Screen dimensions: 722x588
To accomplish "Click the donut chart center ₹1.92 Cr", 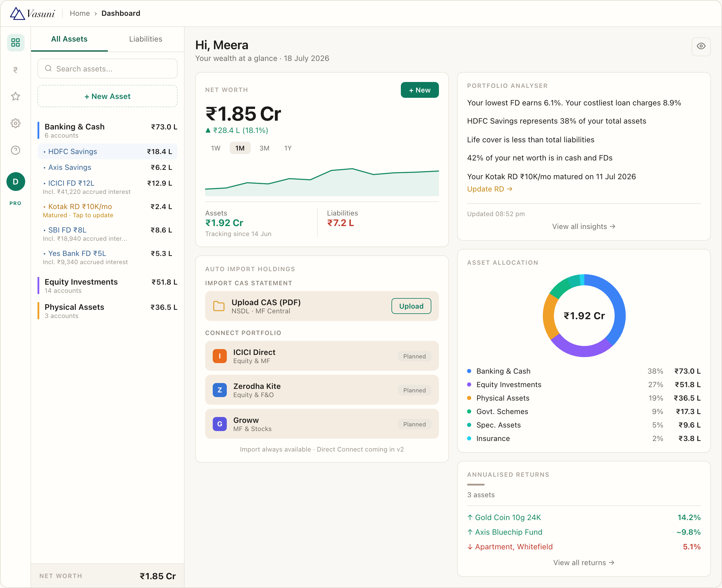I will tap(584, 316).
